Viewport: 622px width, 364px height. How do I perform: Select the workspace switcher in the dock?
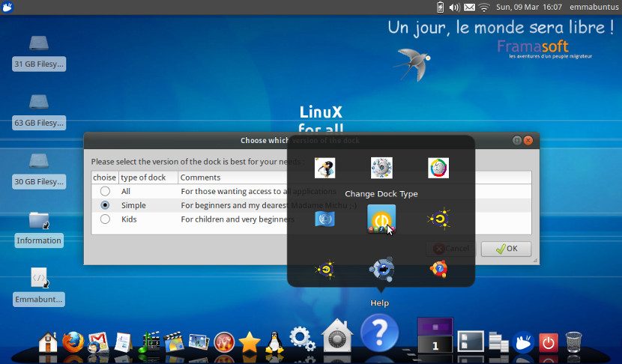click(435, 335)
